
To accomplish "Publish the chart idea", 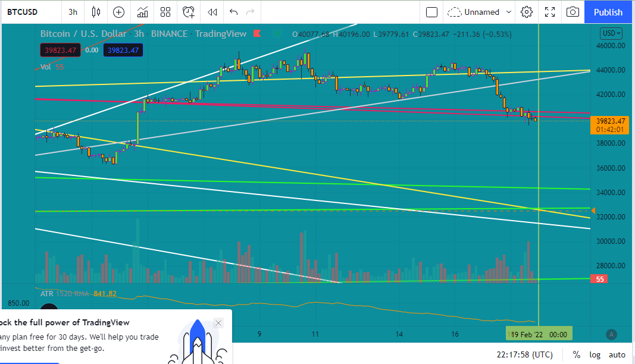I will click(x=608, y=12).
